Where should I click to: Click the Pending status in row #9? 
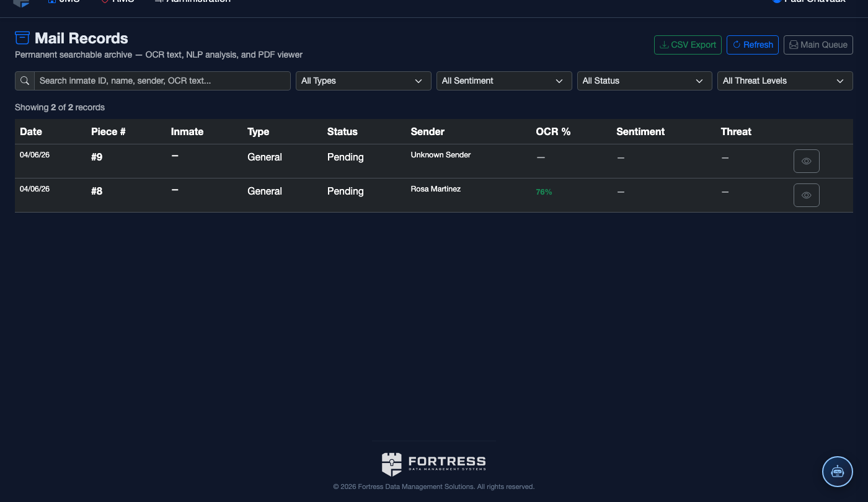345,157
